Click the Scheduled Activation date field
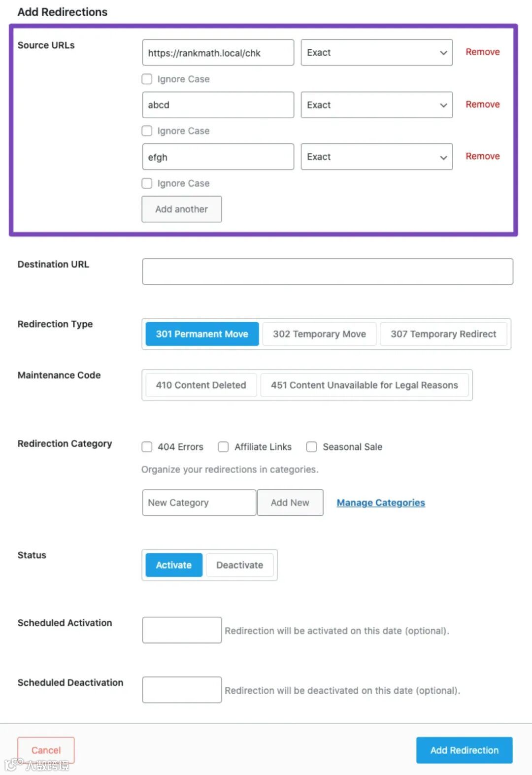Viewport: 532px width, 775px height. click(181, 630)
